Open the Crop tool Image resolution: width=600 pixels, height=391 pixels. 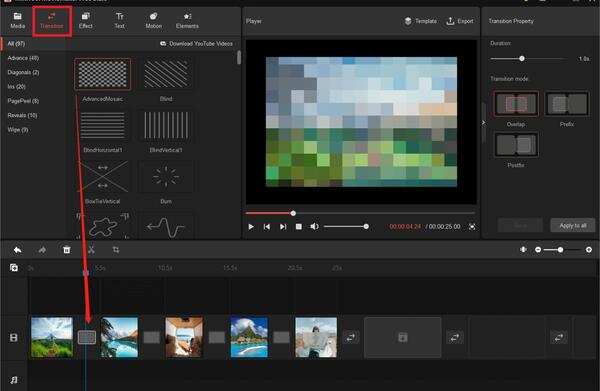[x=116, y=250]
